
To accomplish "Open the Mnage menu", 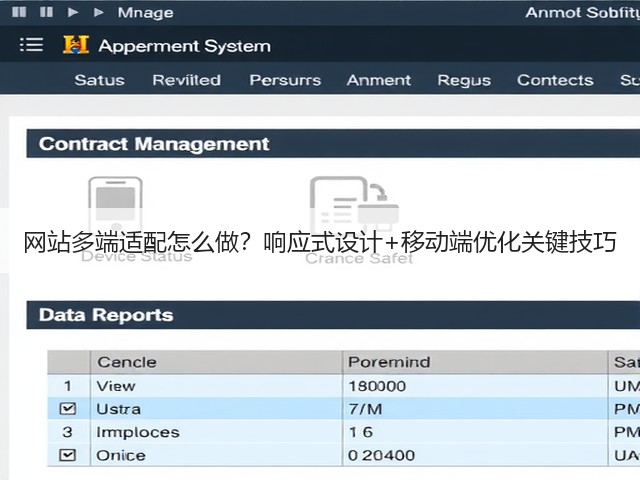I will tap(145, 13).
